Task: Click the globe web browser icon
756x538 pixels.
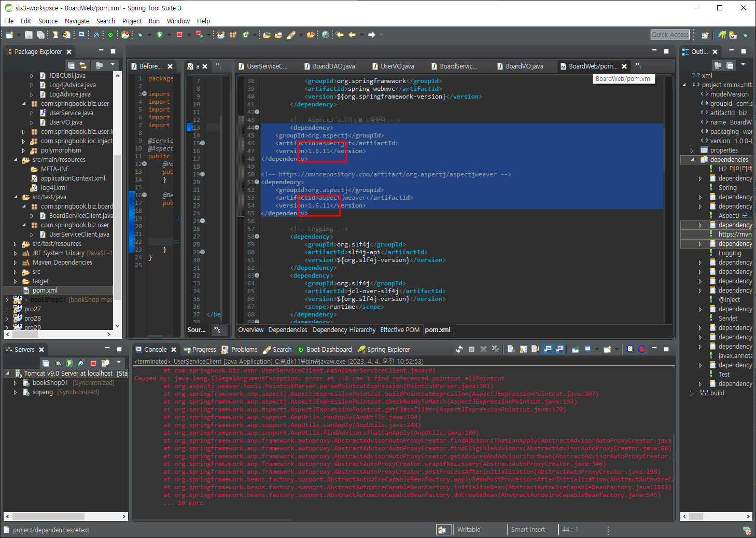Action: (326, 35)
